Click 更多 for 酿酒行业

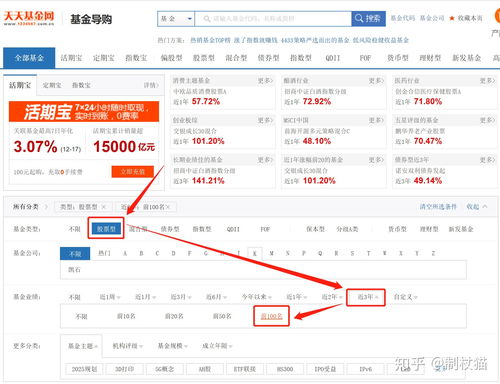click(x=376, y=81)
